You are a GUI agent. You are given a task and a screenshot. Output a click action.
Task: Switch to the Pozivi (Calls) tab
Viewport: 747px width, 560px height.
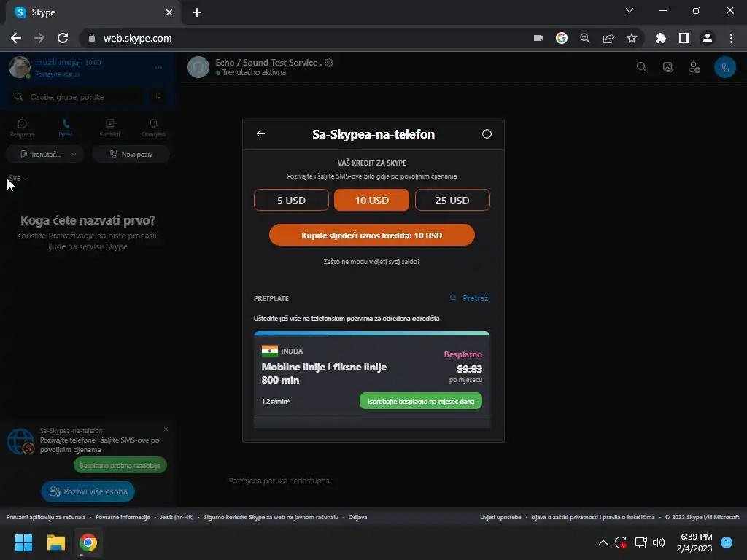tap(66, 128)
